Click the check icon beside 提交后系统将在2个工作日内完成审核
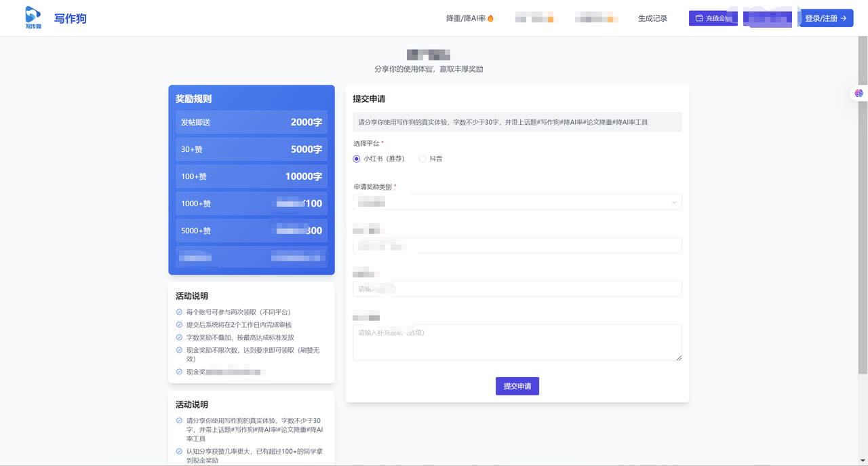The image size is (868, 466). (179, 325)
